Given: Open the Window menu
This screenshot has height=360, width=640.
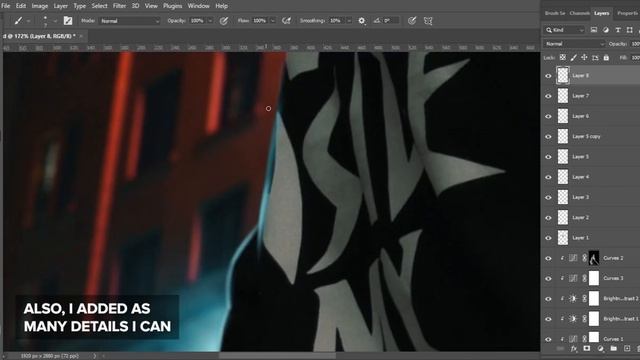Looking at the screenshot, I should (198, 6).
